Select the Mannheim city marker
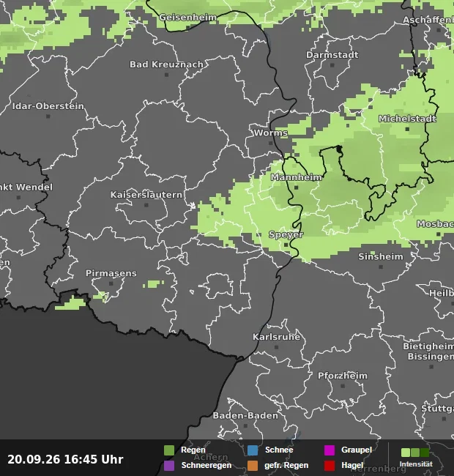The width and height of the screenshot is (454, 476). point(297,187)
